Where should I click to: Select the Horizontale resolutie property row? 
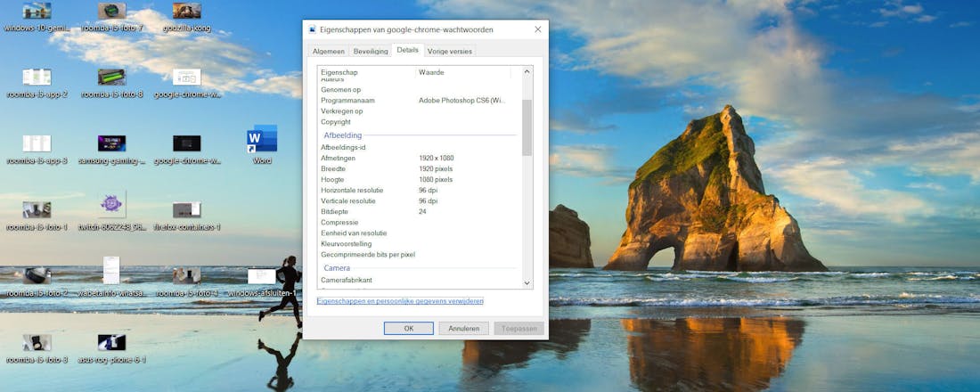(x=420, y=190)
